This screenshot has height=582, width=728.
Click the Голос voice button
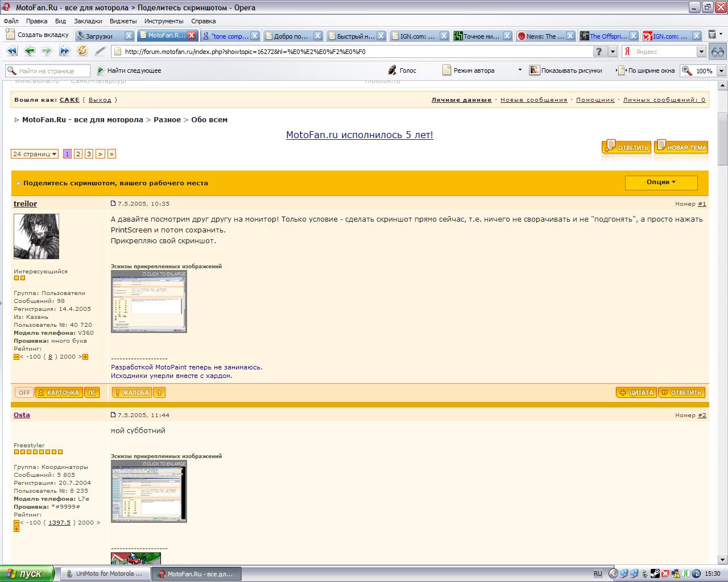tap(402, 70)
